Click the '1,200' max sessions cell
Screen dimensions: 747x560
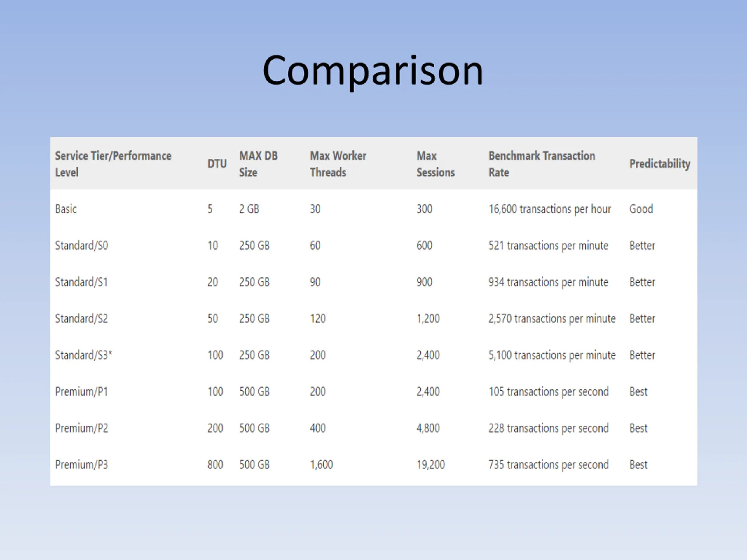click(428, 319)
